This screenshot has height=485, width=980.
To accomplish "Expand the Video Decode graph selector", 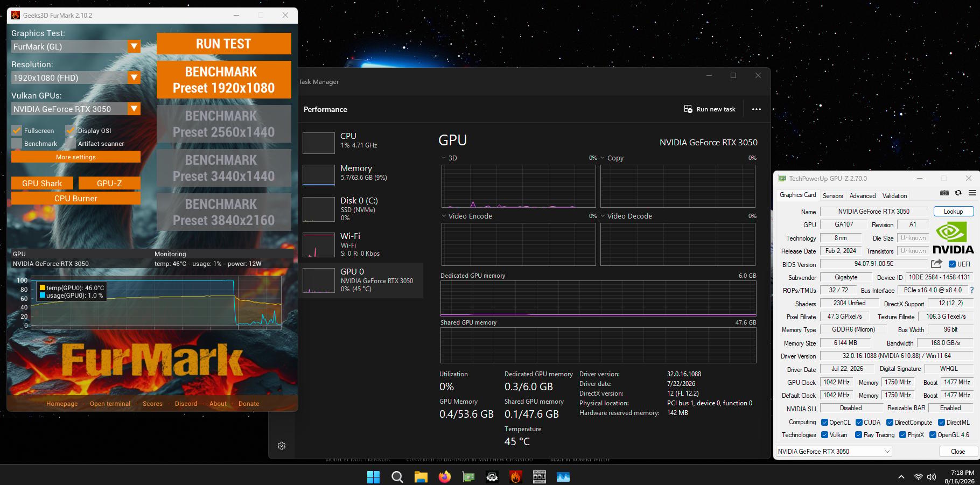I will coord(603,216).
